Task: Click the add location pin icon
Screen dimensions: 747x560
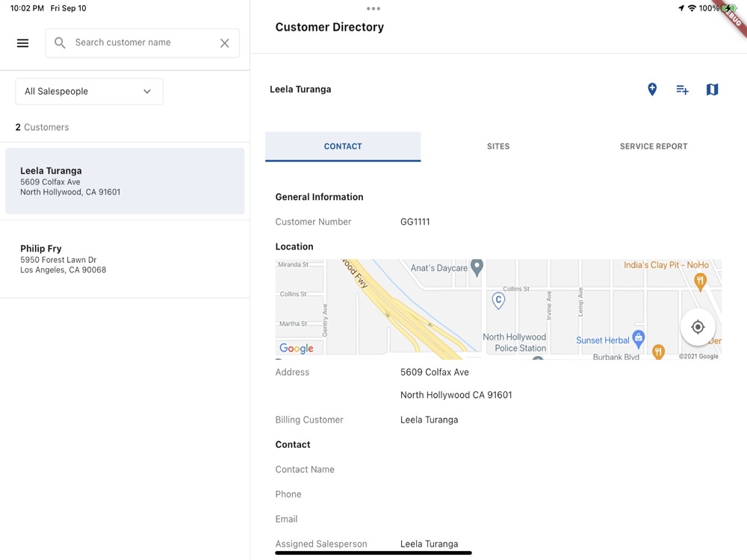Action: (652, 90)
